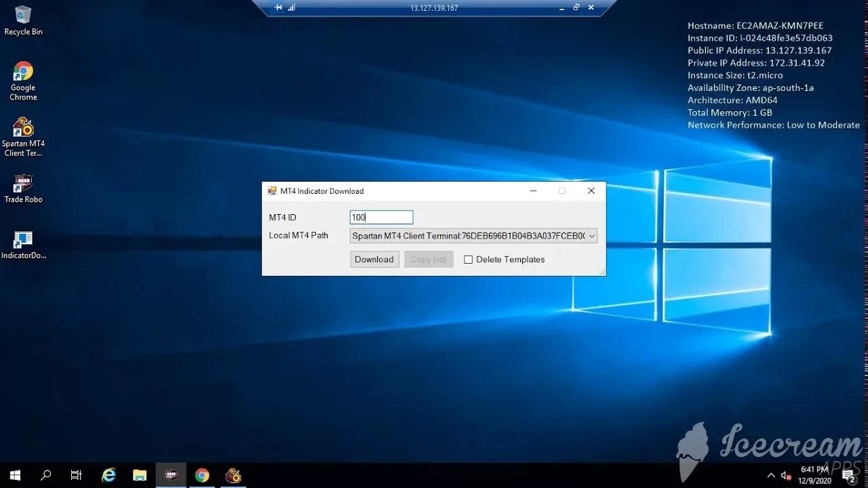Click the Instance Size t2.micro line
Screen dimensions: 868x488
click(735, 75)
